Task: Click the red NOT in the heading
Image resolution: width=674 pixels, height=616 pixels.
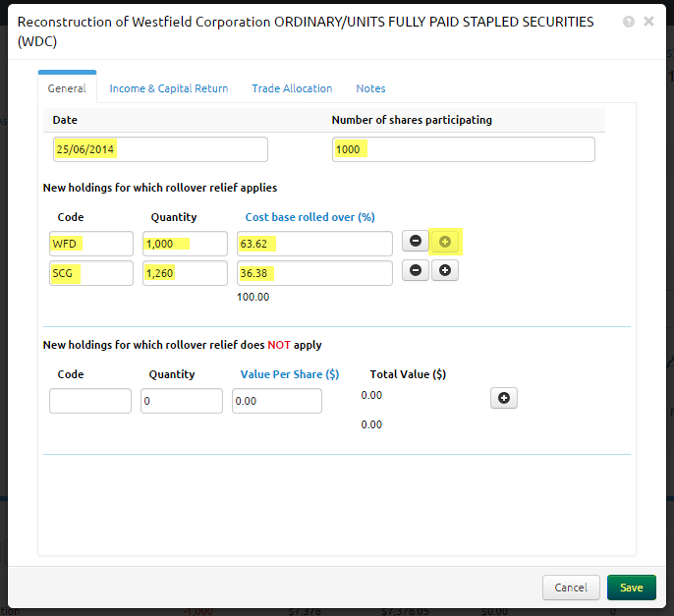Action: [x=279, y=345]
